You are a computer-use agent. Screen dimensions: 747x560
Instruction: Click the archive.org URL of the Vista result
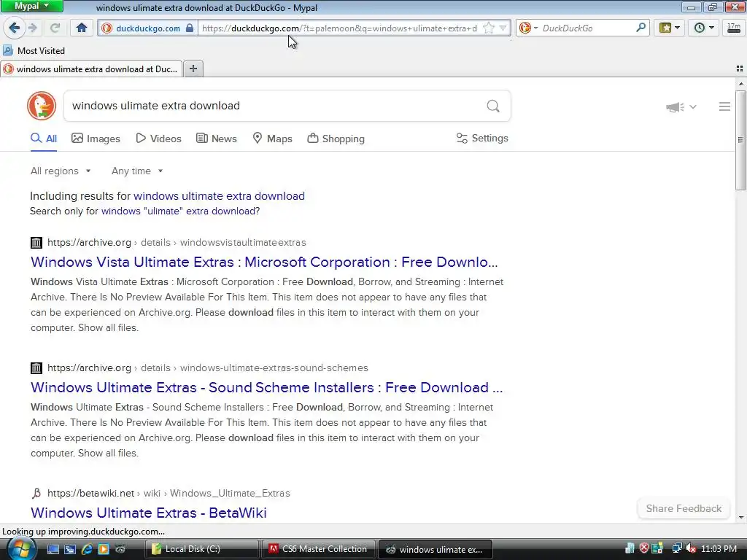pos(177,242)
